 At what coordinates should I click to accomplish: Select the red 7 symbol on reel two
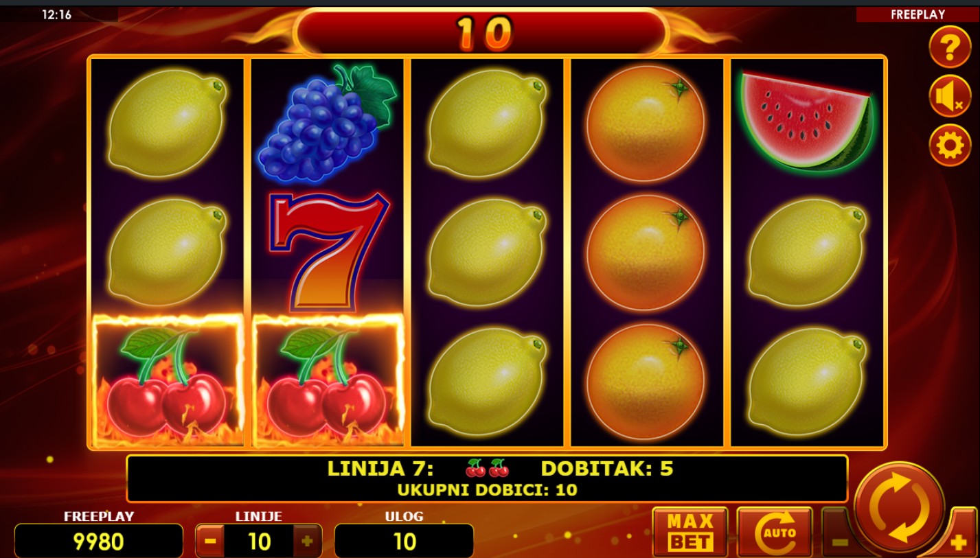tap(328, 252)
